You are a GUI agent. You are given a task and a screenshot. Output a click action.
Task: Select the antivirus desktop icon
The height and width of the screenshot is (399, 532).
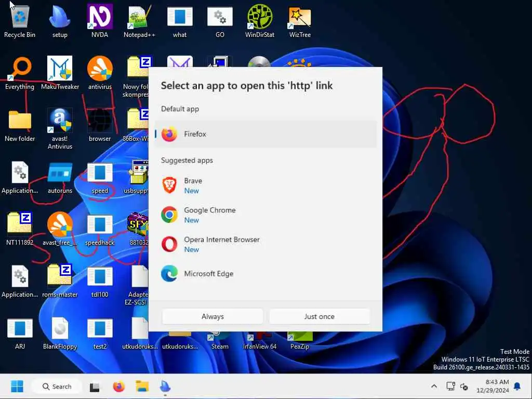pyautogui.click(x=100, y=73)
